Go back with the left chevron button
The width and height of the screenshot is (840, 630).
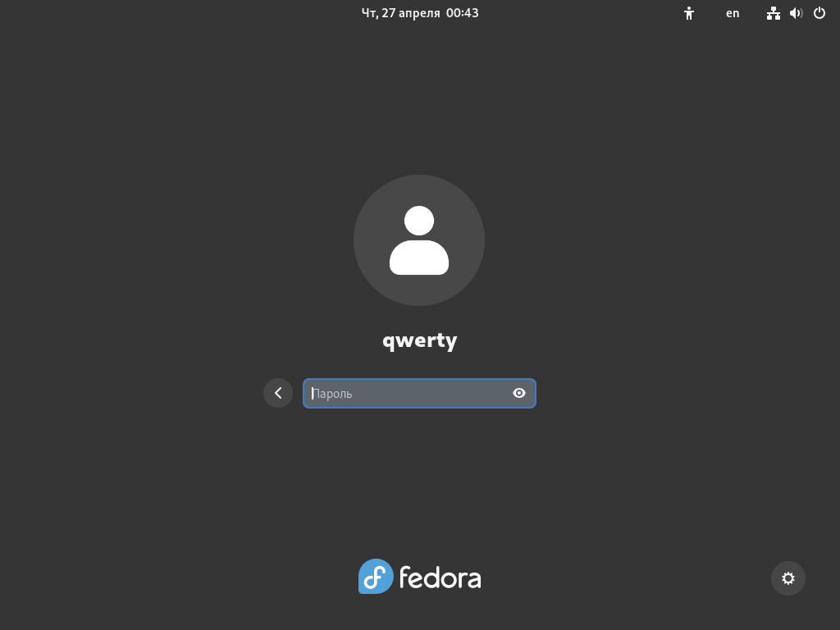click(278, 393)
